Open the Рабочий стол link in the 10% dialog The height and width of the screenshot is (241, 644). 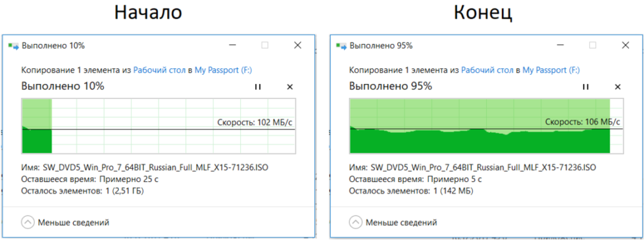(160, 70)
